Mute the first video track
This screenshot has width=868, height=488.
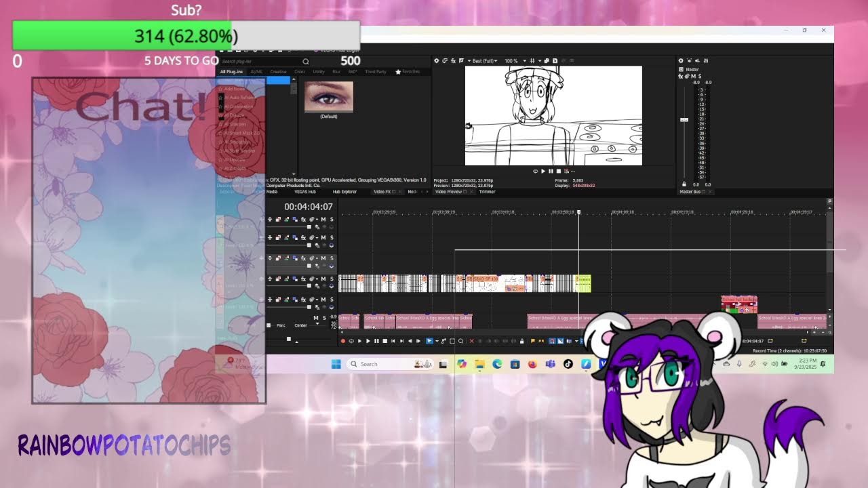coord(323,220)
